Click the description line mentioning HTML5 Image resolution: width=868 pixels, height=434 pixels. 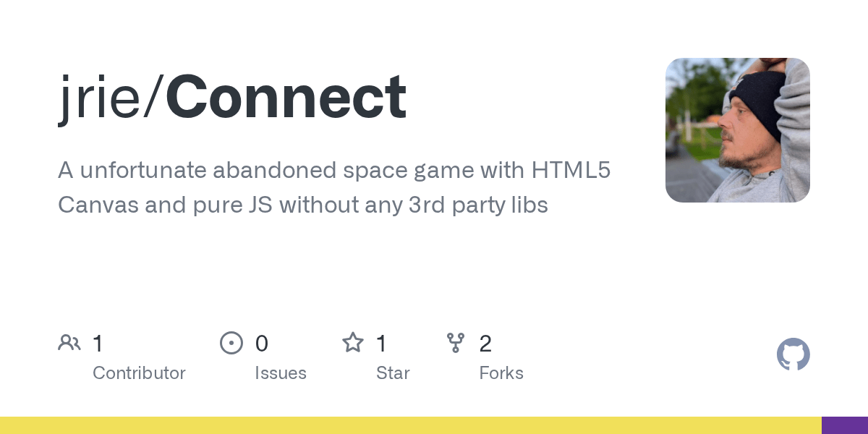pos(334,171)
